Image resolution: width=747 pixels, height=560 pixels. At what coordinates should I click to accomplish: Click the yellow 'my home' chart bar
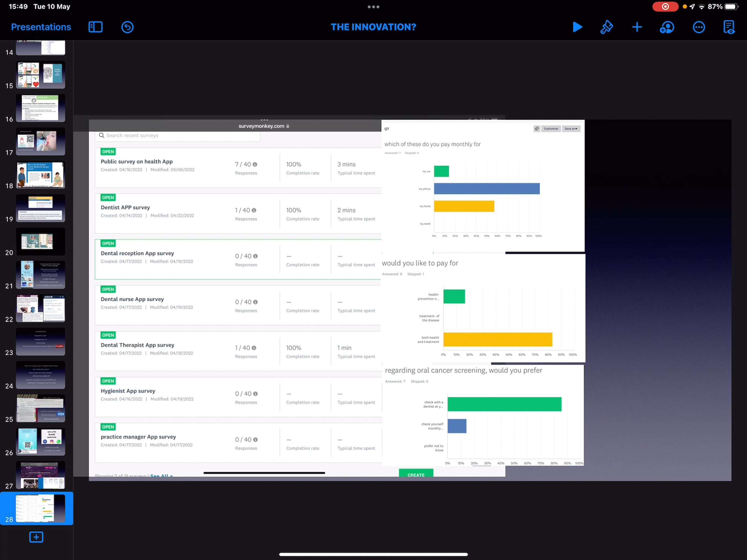click(x=464, y=206)
